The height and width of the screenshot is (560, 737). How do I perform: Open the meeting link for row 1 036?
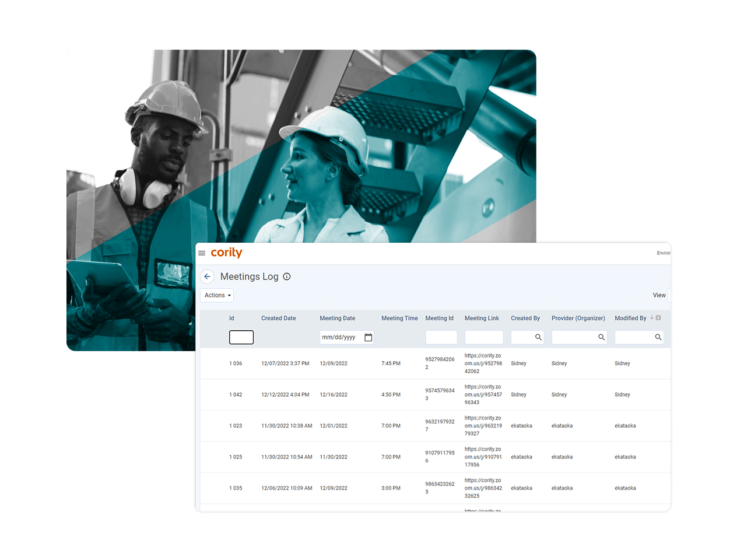click(x=483, y=363)
